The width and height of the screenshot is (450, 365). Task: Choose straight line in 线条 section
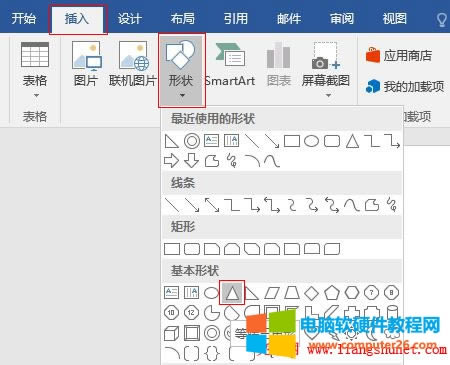[x=172, y=205]
